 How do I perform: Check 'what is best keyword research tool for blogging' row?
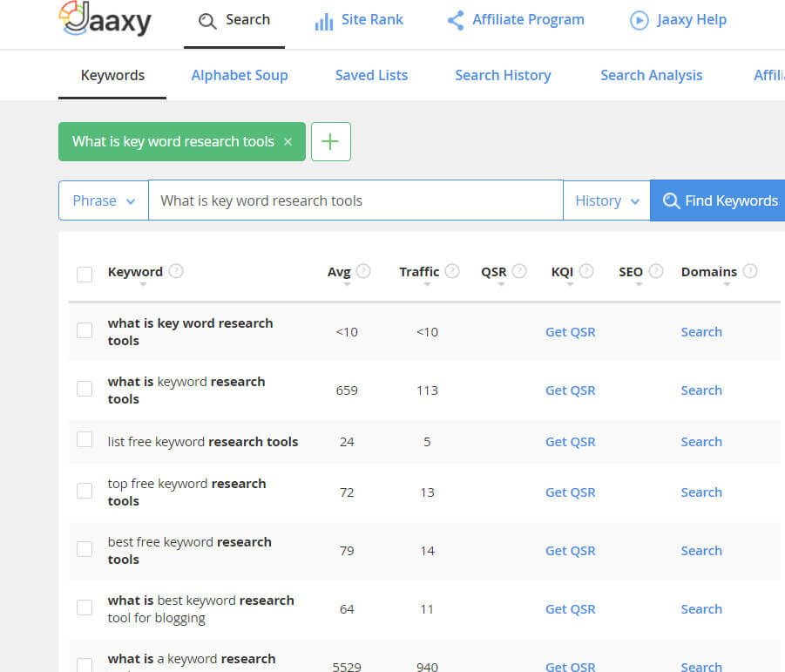click(x=85, y=608)
